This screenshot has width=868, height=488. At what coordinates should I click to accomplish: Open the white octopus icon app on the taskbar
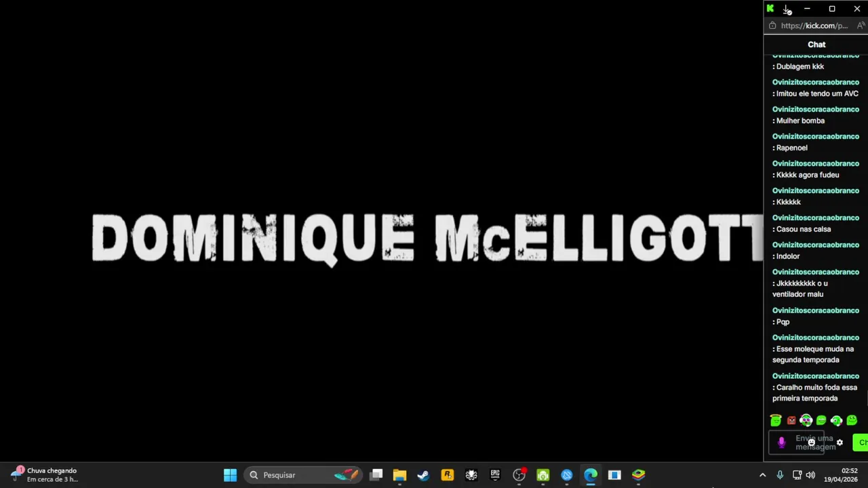point(471,475)
